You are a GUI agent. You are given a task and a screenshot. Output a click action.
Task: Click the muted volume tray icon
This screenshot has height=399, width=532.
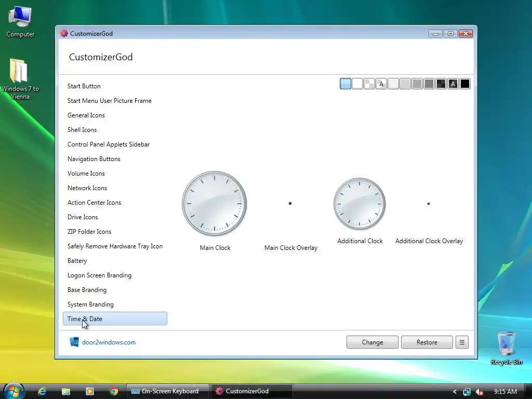coord(480,392)
